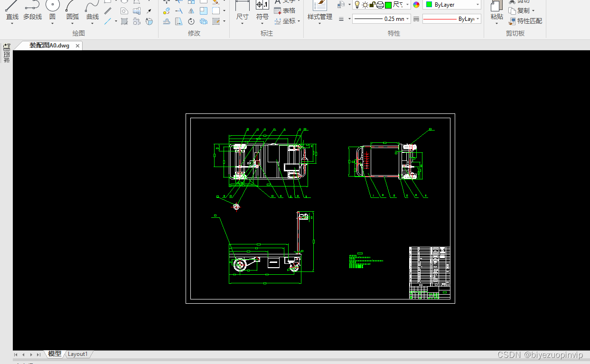Click the rotate tool icon
This screenshot has height=364, width=590.
(191, 21)
